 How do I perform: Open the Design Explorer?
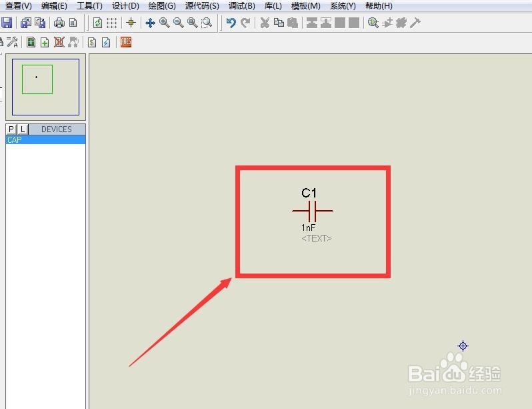[x=31, y=42]
